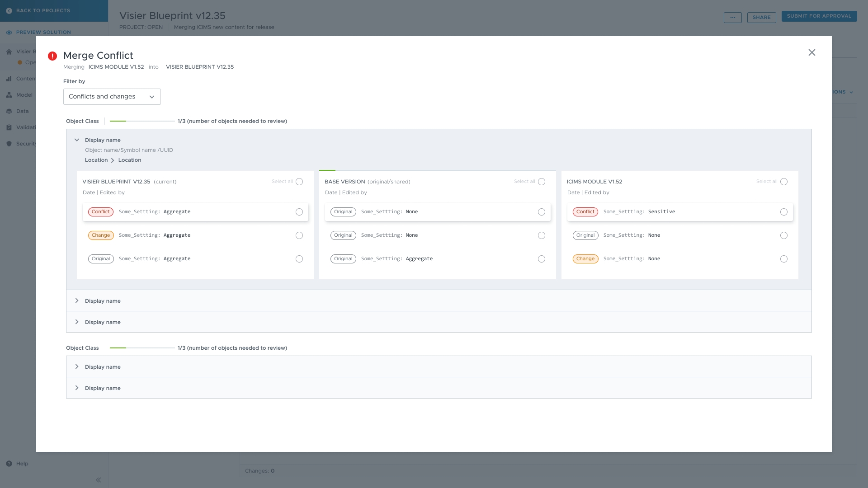
Task: Close the Merge Conflict dialog
Action: (812, 52)
